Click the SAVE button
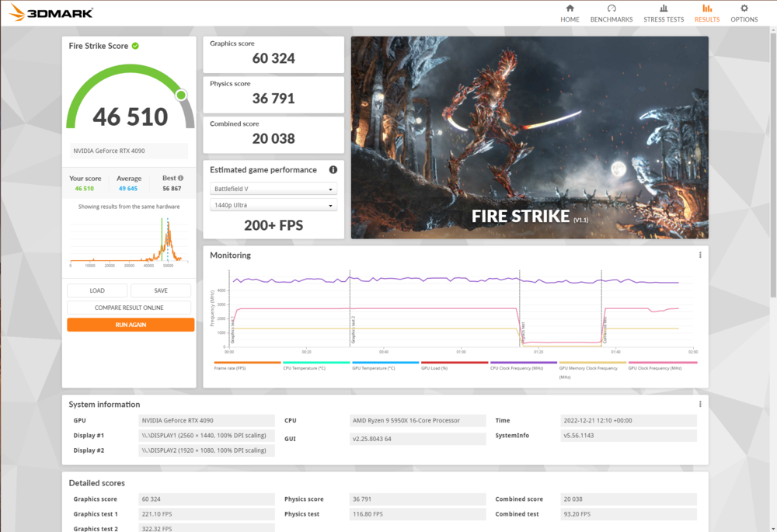Screen dimensions: 777x532 (x=161, y=290)
